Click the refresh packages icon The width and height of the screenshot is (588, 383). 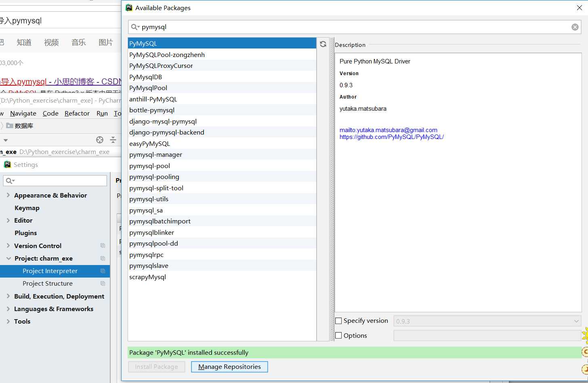point(323,44)
